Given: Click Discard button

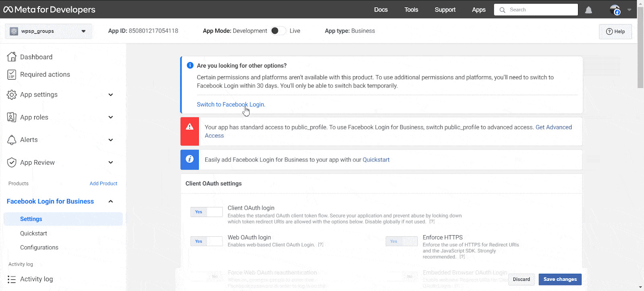Looking at the screenshot, I should point(521,279).
